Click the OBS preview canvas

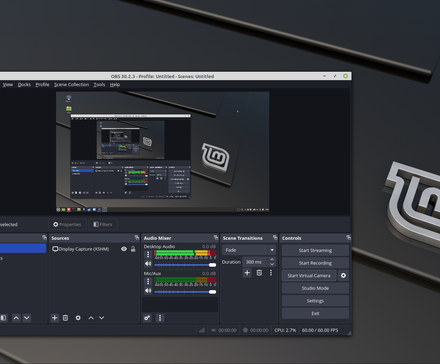(162, 152)
